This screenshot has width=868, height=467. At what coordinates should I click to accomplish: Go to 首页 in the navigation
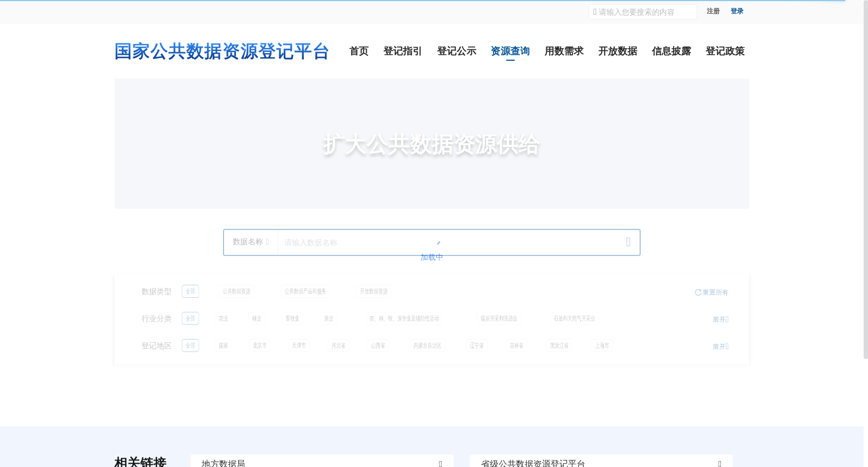coord(359,51)
